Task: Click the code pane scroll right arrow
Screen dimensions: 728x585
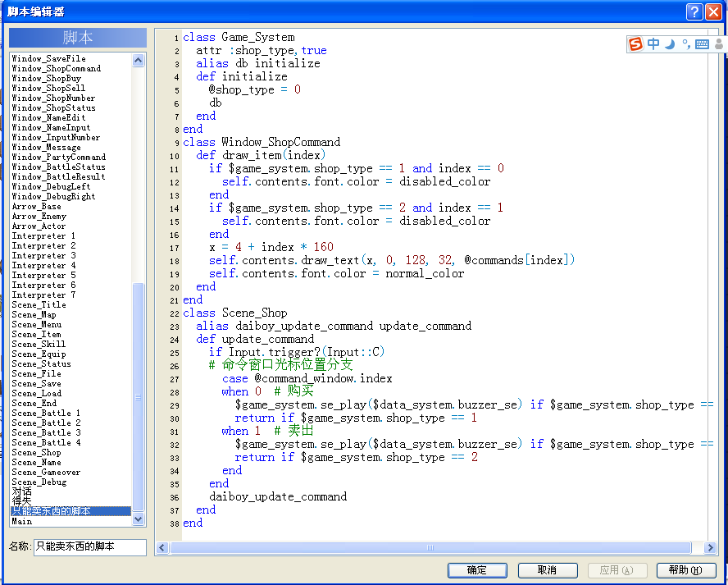Action: [x=709, y=547]
